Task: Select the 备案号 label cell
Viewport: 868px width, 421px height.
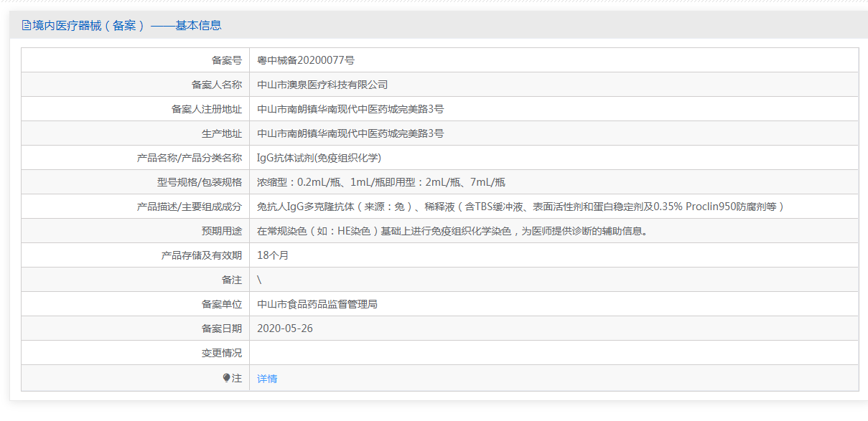Action: [x=136, y=60]
